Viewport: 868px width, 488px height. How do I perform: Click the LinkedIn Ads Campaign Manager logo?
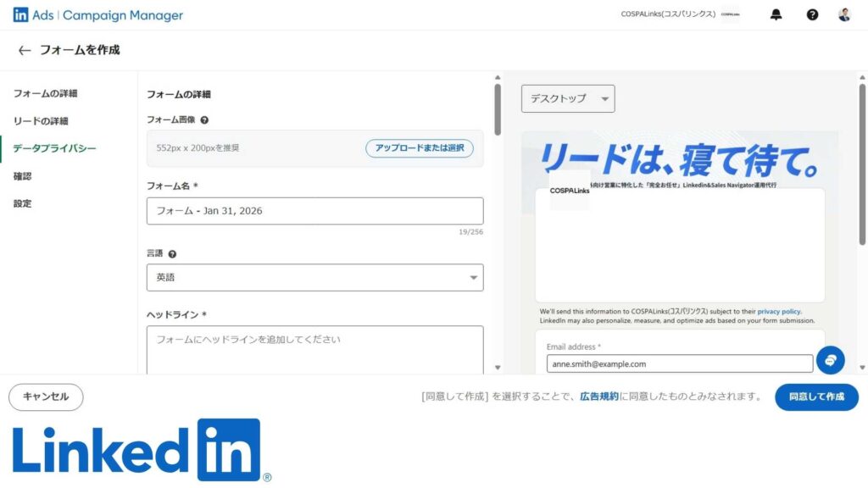point(93,14)
